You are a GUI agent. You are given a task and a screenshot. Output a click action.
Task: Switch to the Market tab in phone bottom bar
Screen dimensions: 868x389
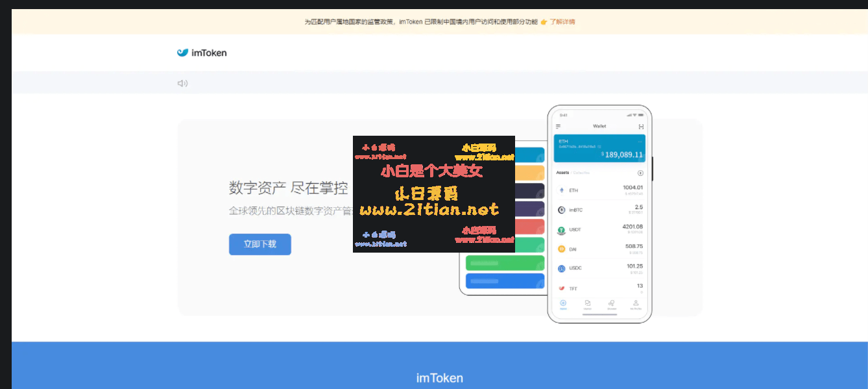[x=587, y=305]
